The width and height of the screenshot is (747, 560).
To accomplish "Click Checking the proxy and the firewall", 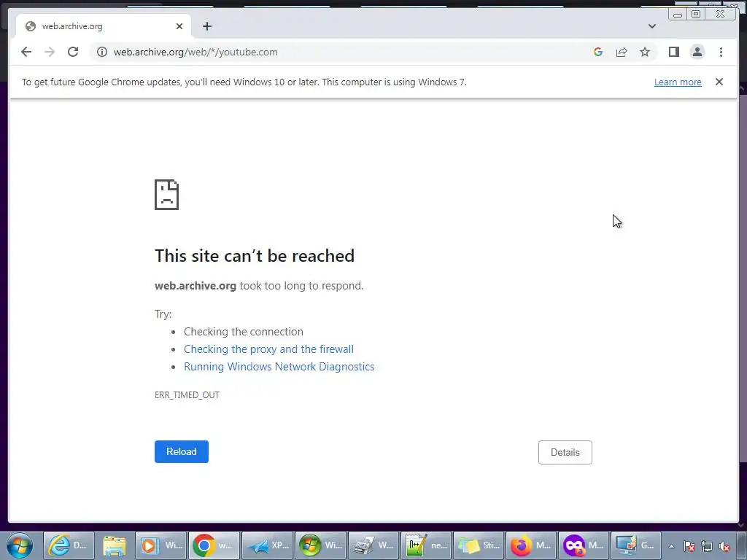I will click(x=268, y=349).
